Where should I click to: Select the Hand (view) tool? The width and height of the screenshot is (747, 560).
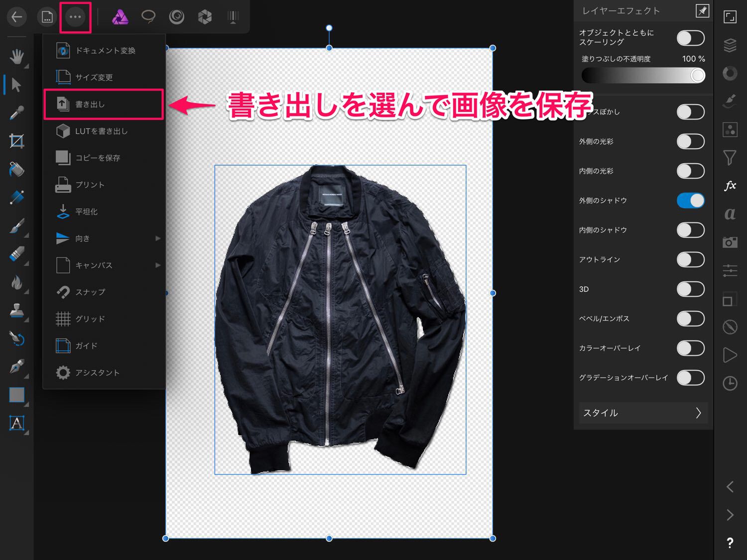[16, 57]
